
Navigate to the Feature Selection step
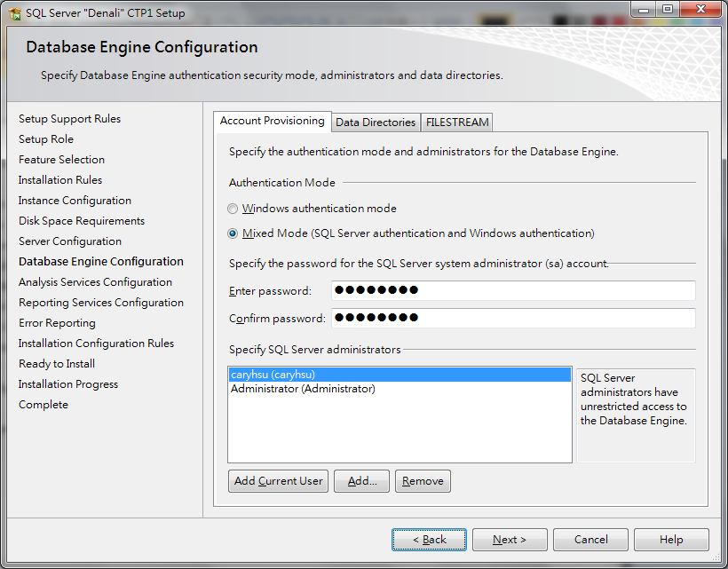click(x=59, y=159)
